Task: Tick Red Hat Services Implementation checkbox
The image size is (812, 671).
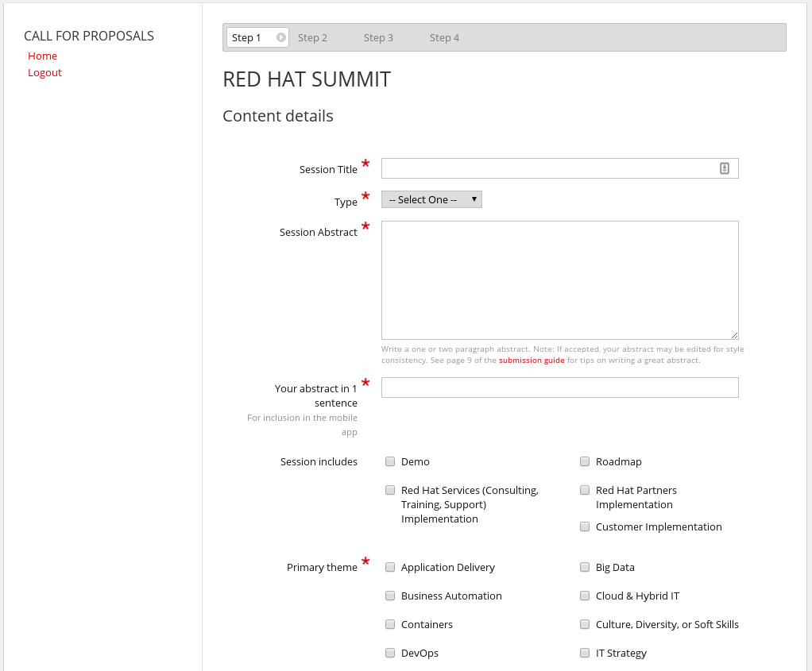Action: (390, 490)
